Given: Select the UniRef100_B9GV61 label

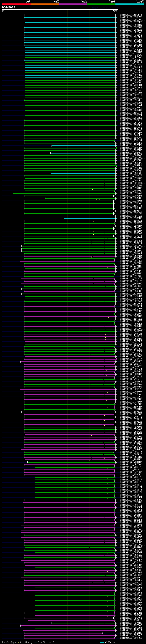Looking at the screenshot, I should coord(131,193).
